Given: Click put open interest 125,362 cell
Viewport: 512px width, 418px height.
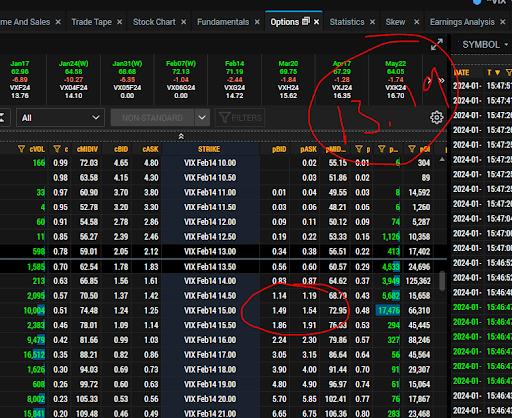Looking at the screenshot, I should tap(418, 281).
